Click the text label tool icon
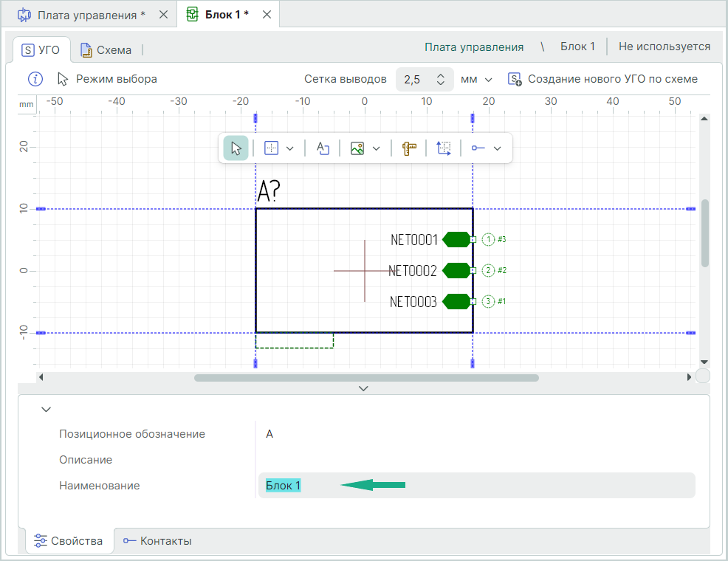Screen dimensions: 728x561 point(323,148)
